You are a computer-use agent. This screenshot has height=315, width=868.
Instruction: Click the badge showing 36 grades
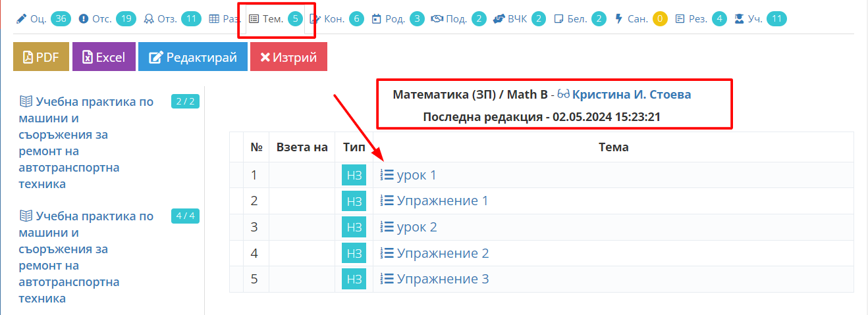pyautogui.click(x=61, y=19)
